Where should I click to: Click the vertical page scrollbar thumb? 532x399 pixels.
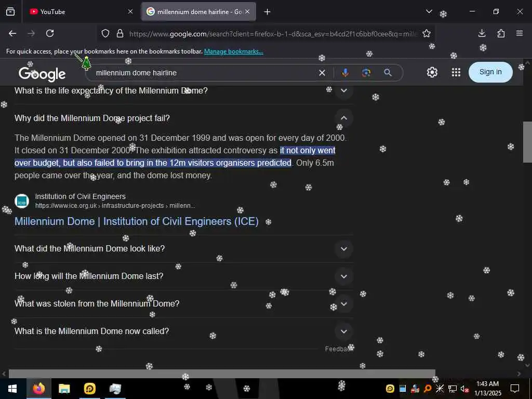click(x=527, y=142)
